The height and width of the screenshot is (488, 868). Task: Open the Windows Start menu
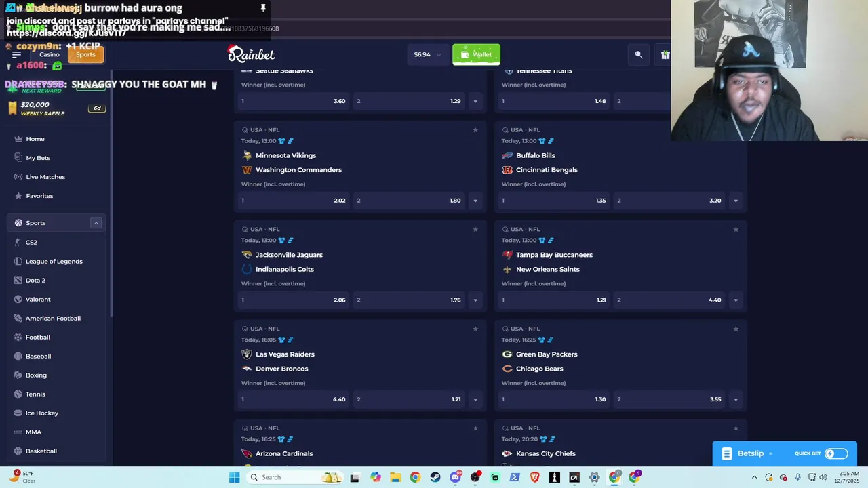234,477
